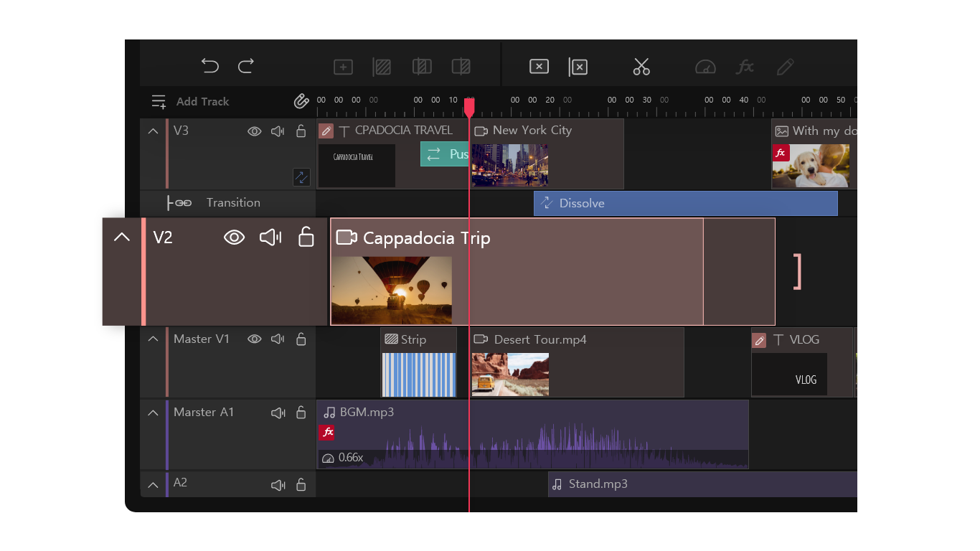Click the Redo icon in the toolbar
Image resolution: width=980 pixels, height=551 pixels.
[x=245, y=66]
